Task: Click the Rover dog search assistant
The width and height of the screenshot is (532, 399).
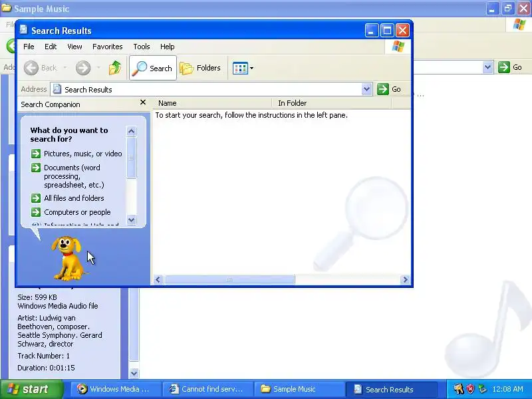Action: [68, 259]
